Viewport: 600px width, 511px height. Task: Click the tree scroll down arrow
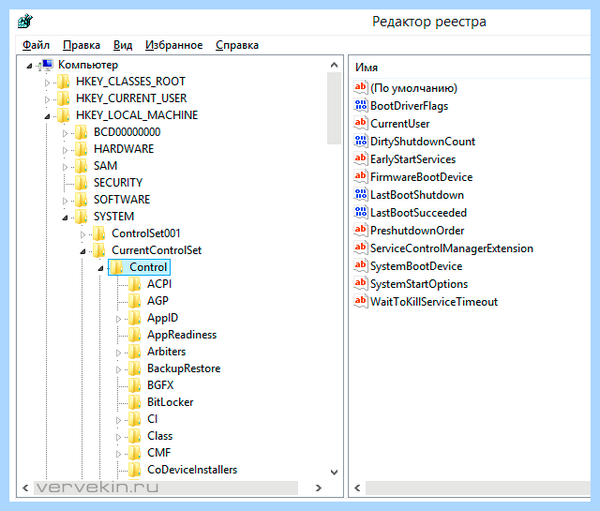pos(334,472)
